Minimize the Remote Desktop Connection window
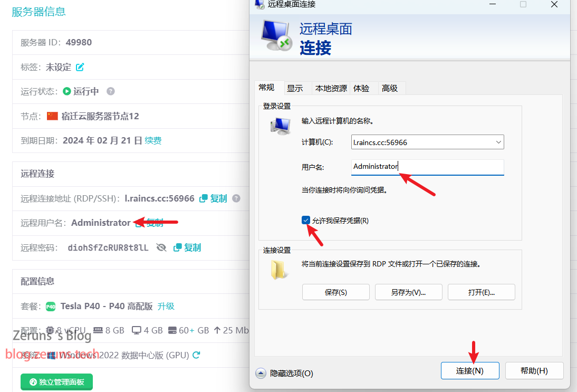 click(493, 4)
